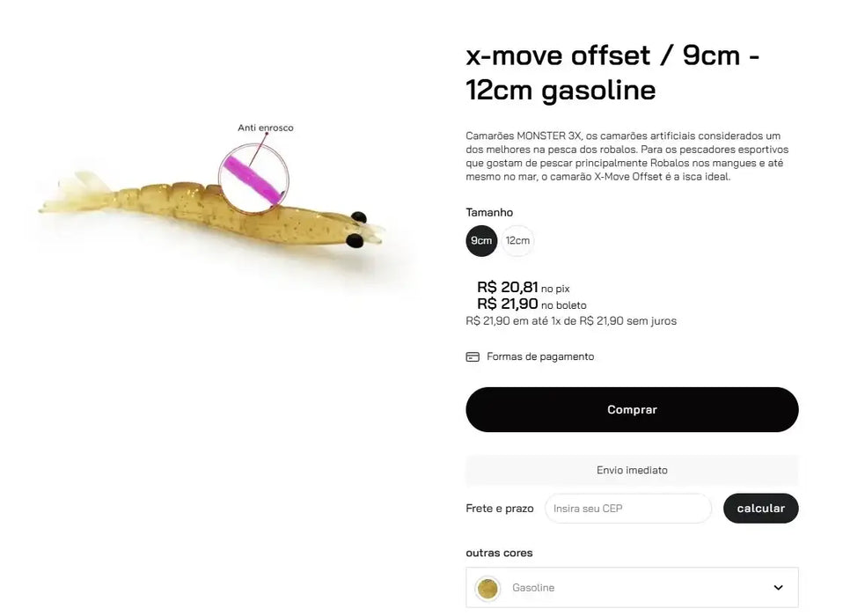843x616 pixels.
Task: Focus the Insira seu CEP field
Action: click(627, 509)
